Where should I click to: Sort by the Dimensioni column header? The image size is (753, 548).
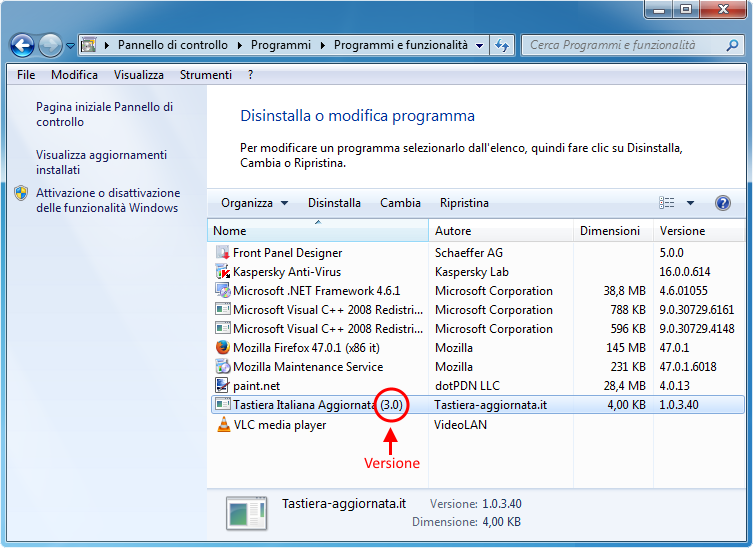[613, 231]
